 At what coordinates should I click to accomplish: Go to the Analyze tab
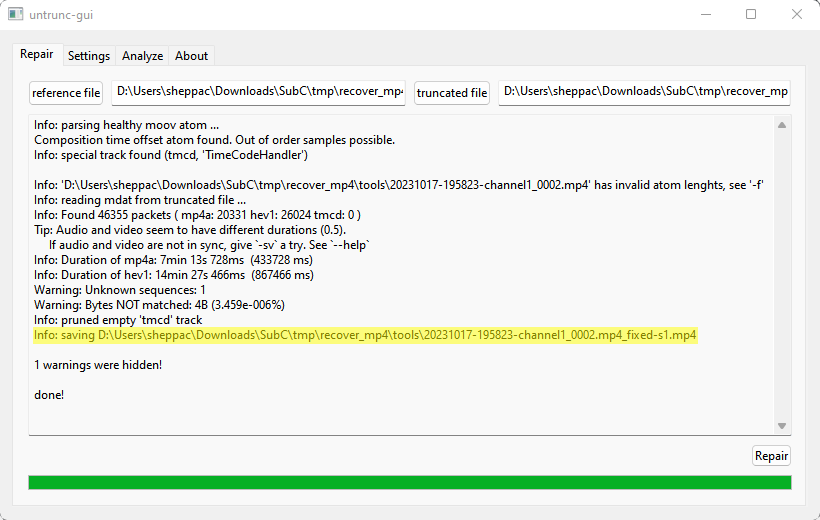click(x=142, y=56)
